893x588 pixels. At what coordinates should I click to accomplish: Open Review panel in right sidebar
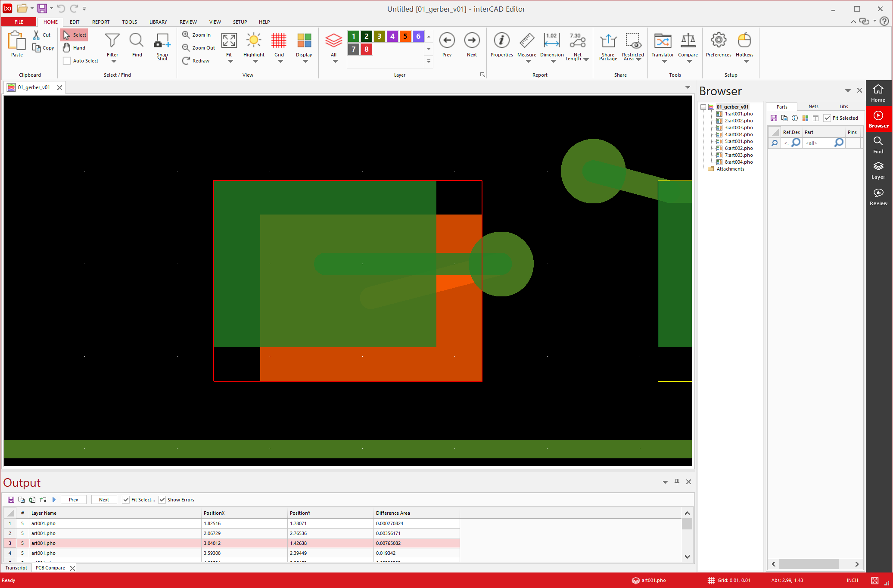[x=878, y=196]
